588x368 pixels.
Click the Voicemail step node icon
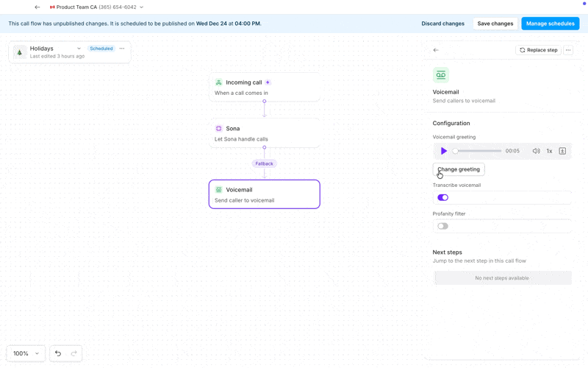(218, 190)
